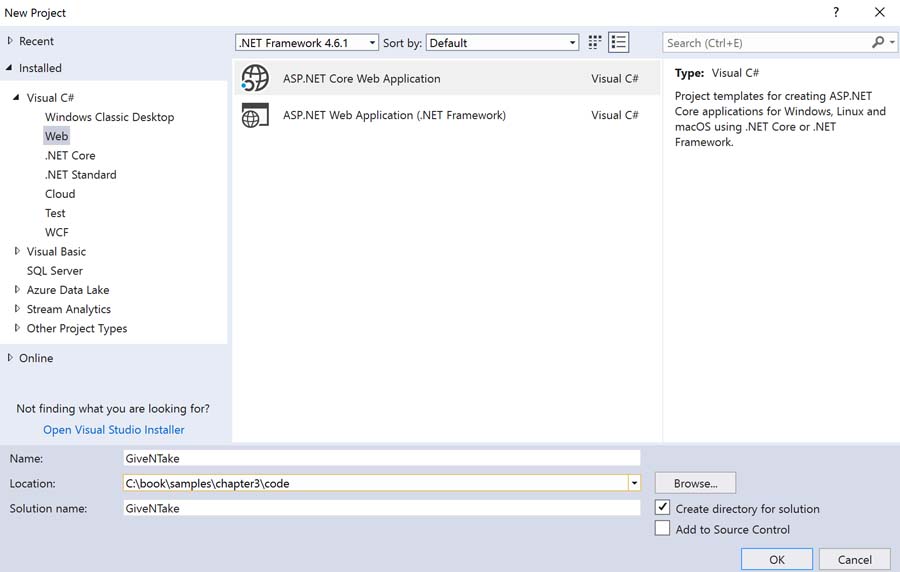Expand the Online section
This screenshot has width=900, height=572.
pos(10,357)
